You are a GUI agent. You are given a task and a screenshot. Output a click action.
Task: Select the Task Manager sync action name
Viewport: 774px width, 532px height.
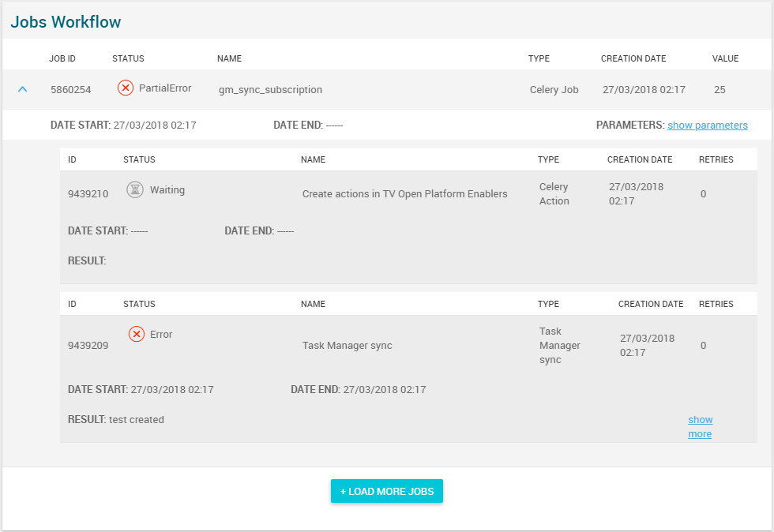(x=347, y=345)
